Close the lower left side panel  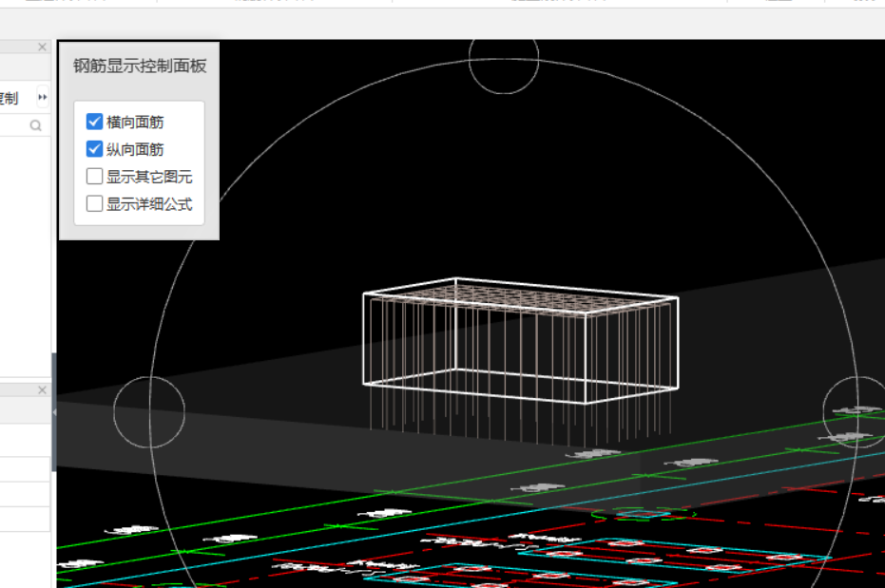click(x=43, y=390)
